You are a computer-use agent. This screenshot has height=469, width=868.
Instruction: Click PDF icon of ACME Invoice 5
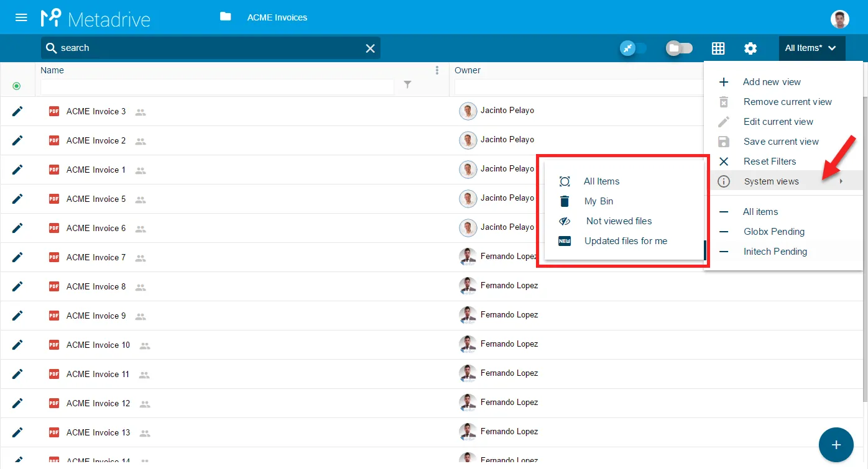click(54, 199)
